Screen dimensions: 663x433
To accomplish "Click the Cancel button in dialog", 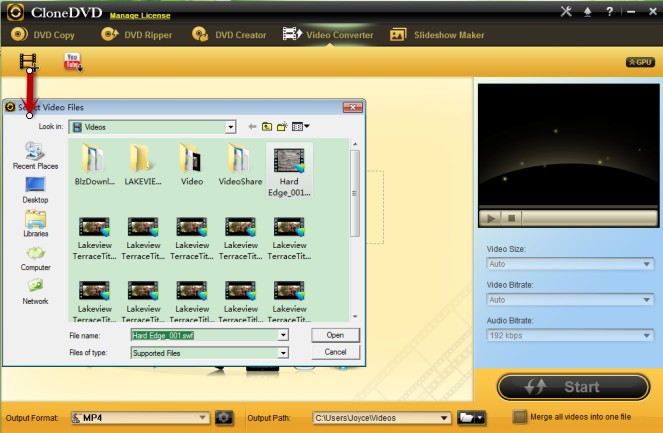I will 335,352.
